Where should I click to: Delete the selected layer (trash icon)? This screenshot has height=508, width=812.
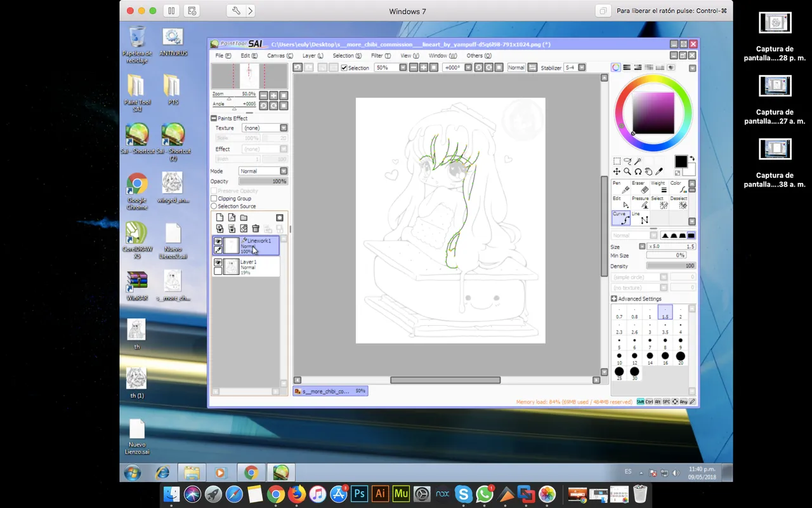(x=256, y=229)
